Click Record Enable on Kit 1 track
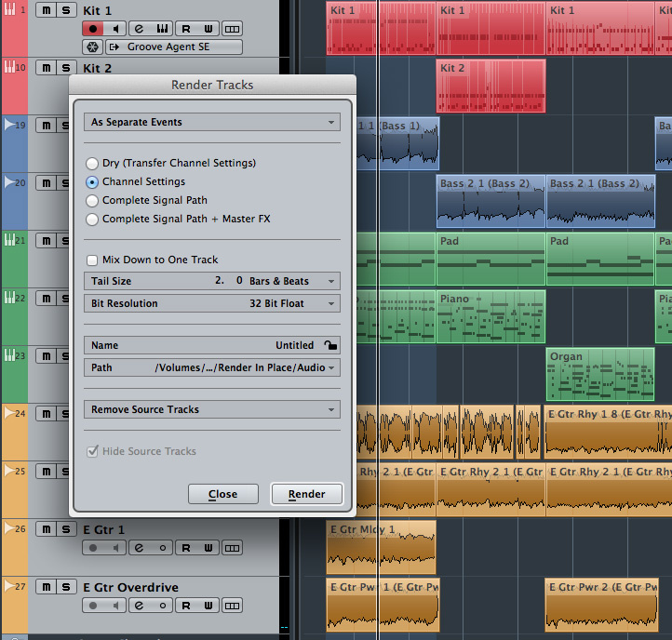Image resolution: width=672 pixels, height=640 pixels. tap(93, 29)
